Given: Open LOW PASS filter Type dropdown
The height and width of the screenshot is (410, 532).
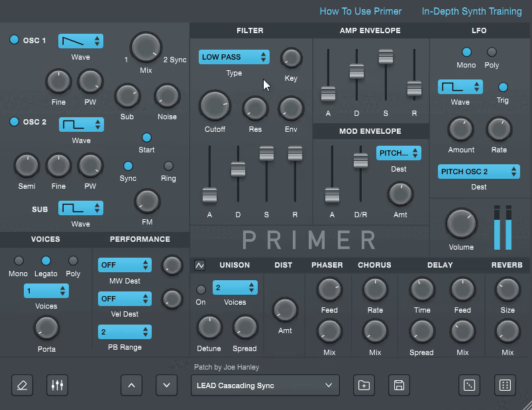Looking at the screenshot, I should point(234,57).
